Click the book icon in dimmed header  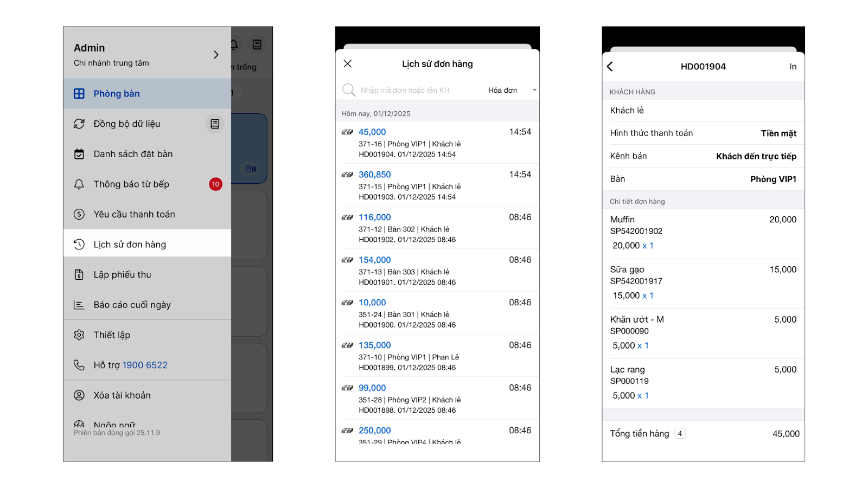point(257,44)
